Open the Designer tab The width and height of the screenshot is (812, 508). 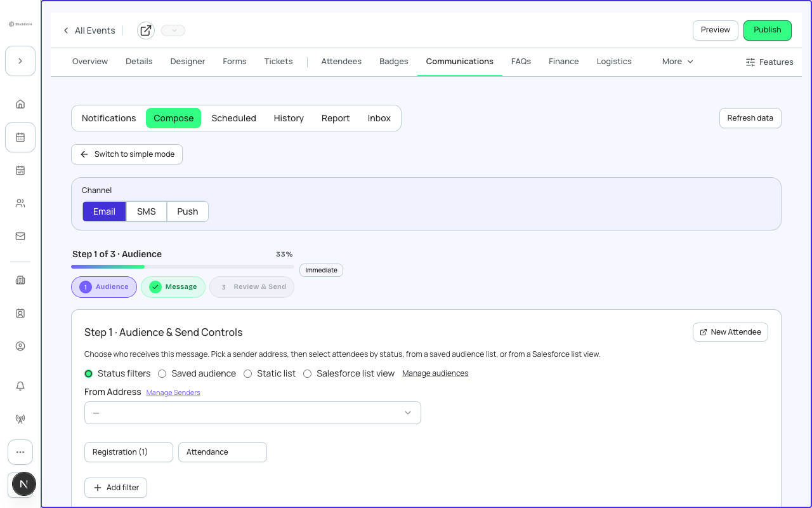(188, 62)
